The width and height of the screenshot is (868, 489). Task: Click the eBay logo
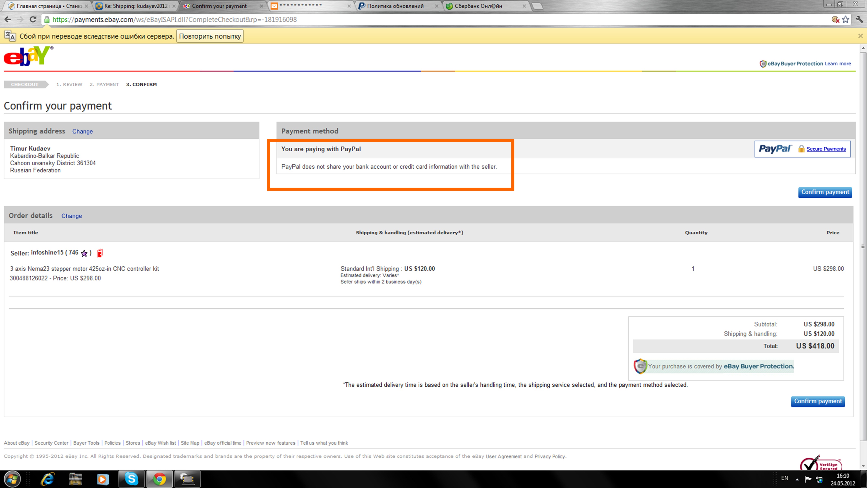point(28,57)
